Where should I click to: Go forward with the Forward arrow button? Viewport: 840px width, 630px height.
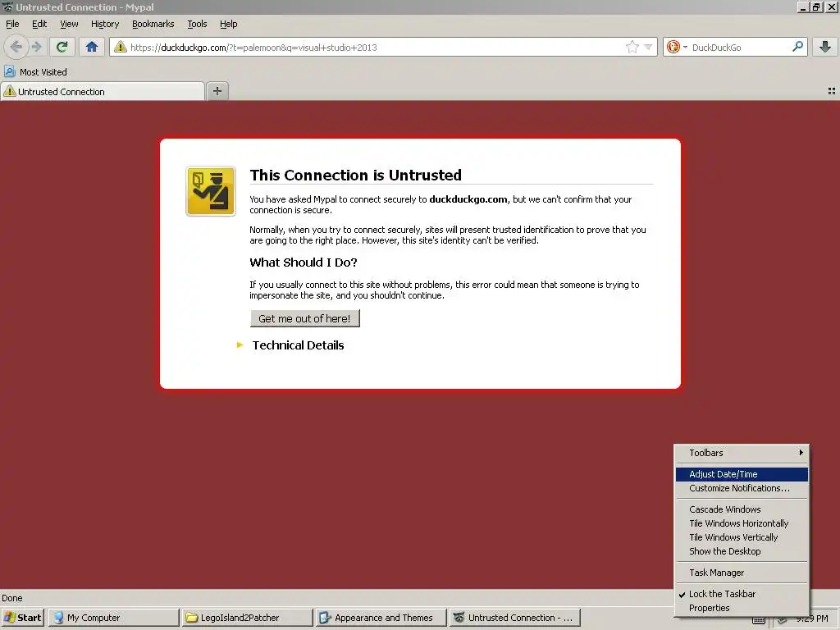pos(36,47)
